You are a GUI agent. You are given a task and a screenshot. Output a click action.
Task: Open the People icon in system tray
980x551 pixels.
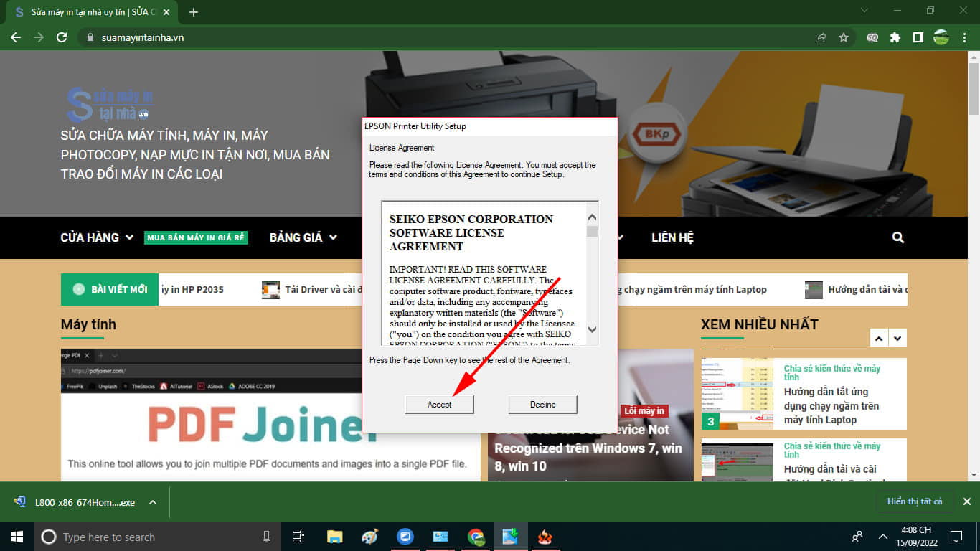(x=857, y=537)
